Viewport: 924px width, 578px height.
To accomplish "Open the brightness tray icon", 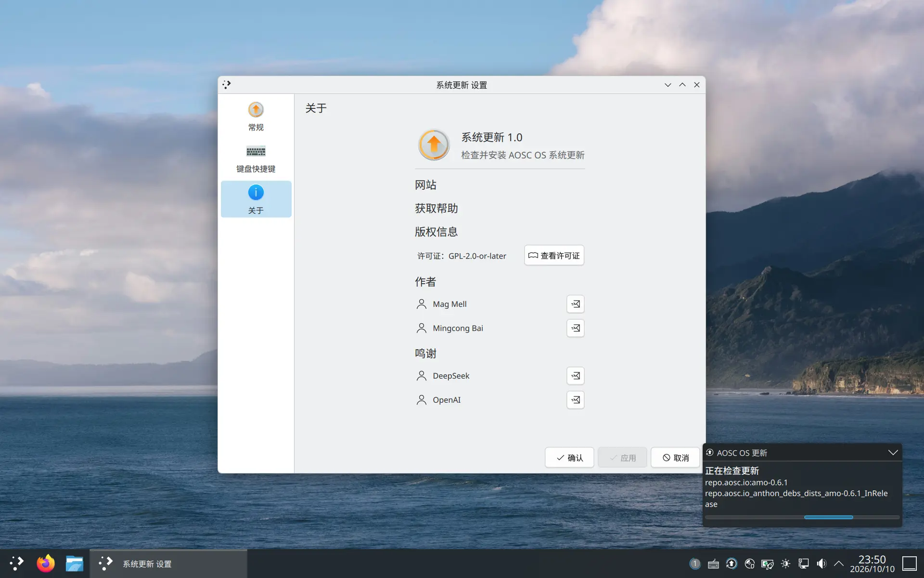I will (x=785, y=564).
